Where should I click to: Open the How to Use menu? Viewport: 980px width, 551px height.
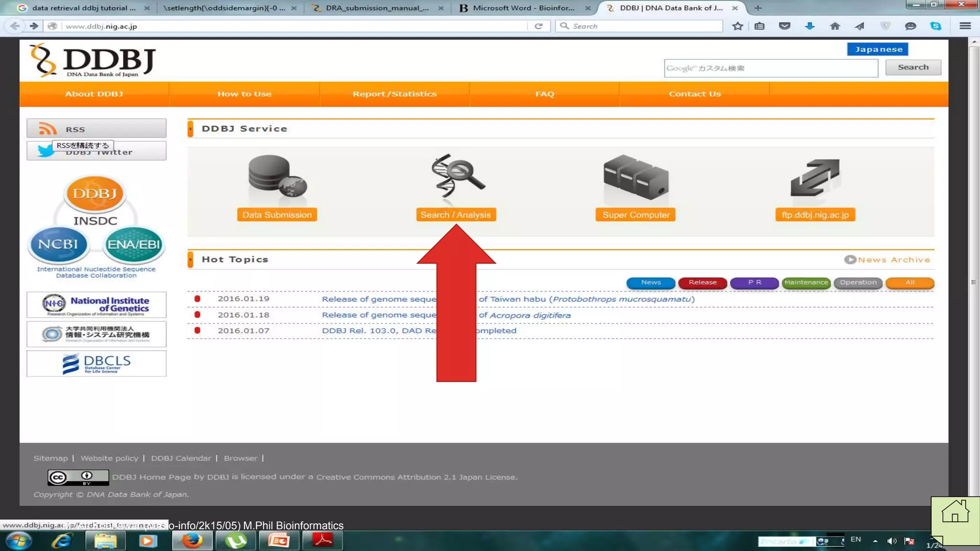(244, 94)
